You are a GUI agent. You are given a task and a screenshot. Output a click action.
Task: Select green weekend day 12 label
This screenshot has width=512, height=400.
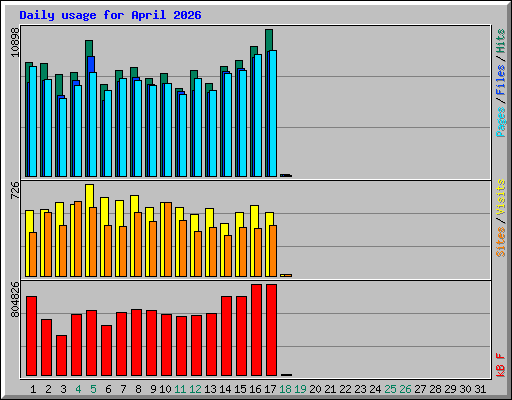click(x=195, y=389)
